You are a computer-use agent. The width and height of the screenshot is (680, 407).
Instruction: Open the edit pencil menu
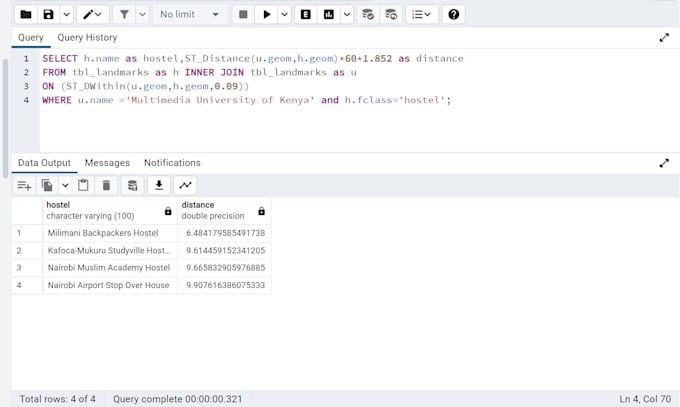click(x=92, y=14)
